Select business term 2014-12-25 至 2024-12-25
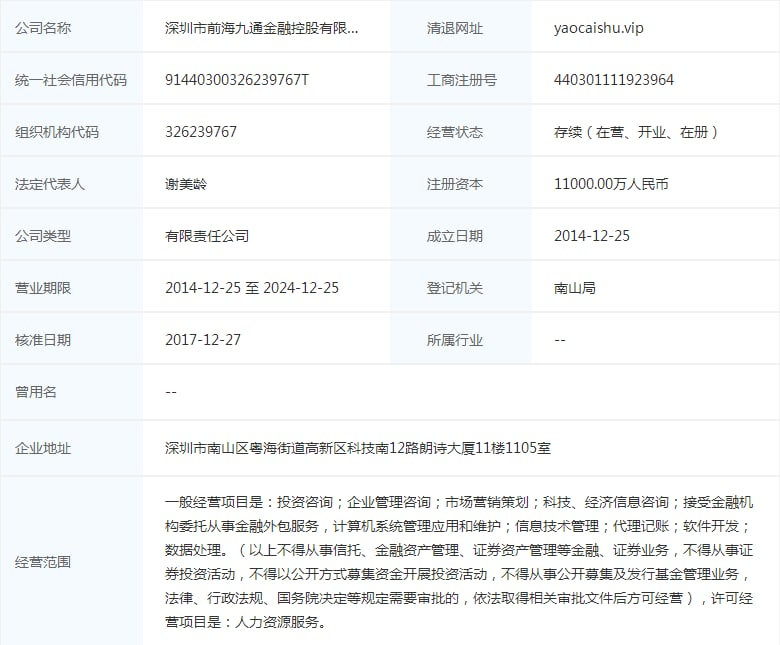The height and width of the screenshot is (645, 780). click(252, 288)
